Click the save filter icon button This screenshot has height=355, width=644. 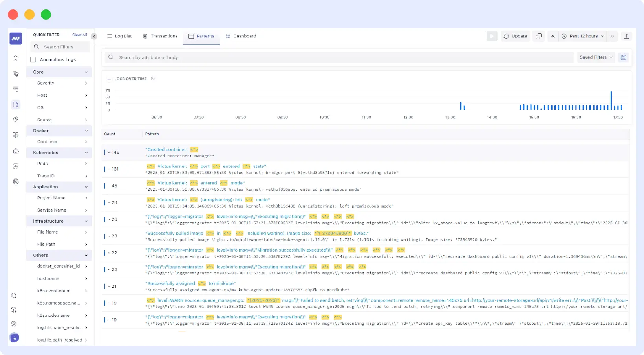coord(623,57)
